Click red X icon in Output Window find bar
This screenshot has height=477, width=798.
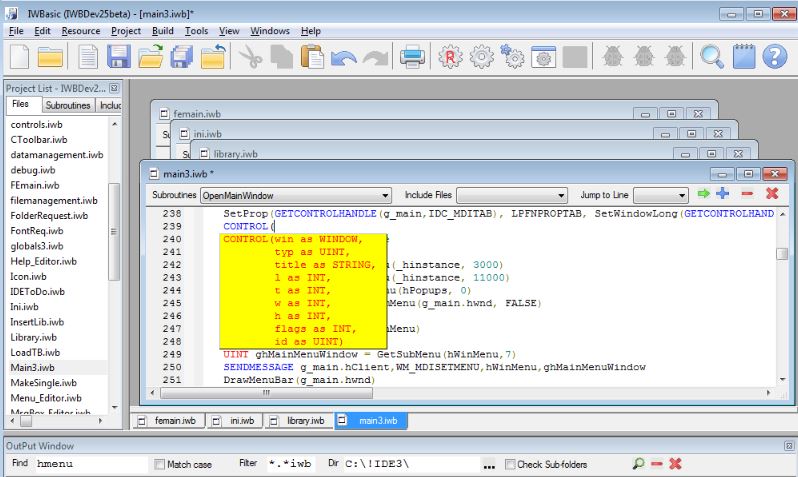point(675,463)
